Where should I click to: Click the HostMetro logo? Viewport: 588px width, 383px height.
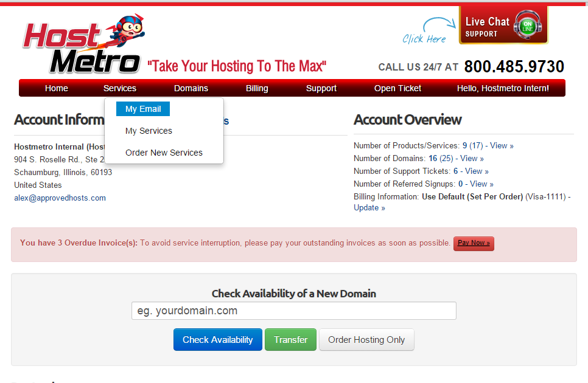point(83,44)
